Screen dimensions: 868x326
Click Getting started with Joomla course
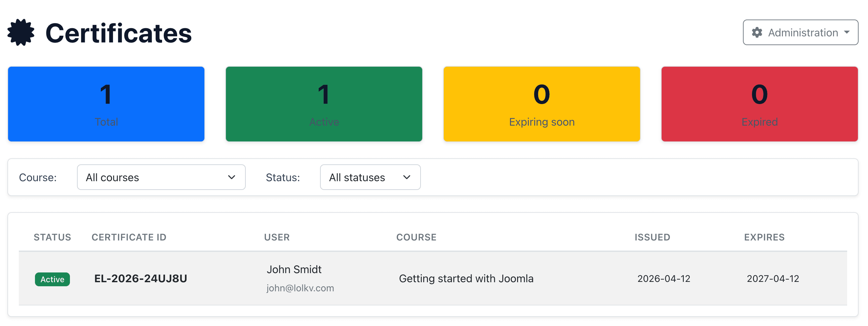click(466, 279)
